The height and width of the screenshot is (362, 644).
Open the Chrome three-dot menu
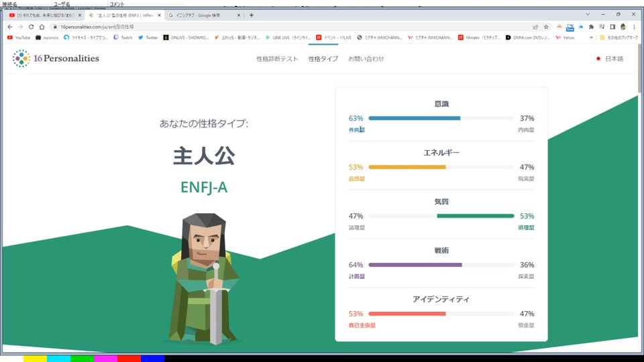634,27
